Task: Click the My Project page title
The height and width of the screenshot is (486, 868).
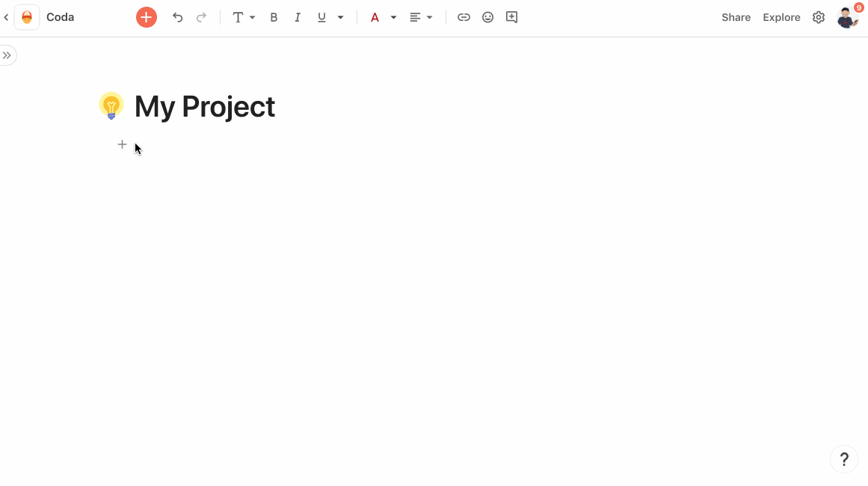Action: click(x=205, y=106)
